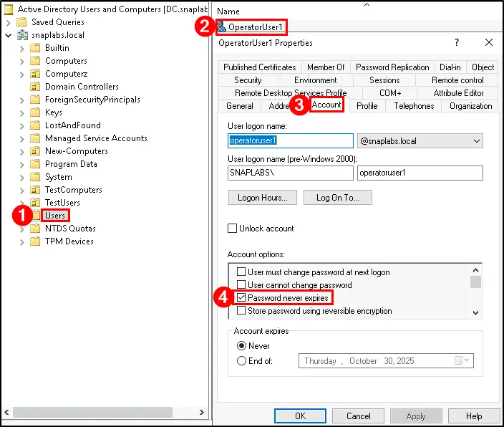
Task: Click the snaplabs.local domain icon
Action: coord(22,35)
